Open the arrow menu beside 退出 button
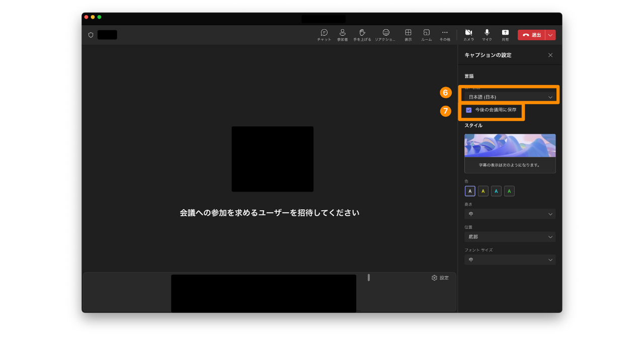This screenshot has width=644, height=337. (550, 35)
